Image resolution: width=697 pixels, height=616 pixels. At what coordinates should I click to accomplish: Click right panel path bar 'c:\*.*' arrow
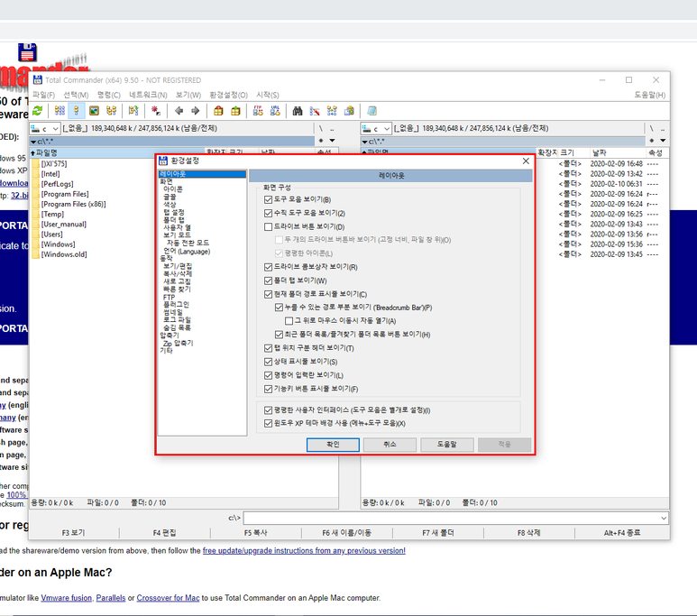point(364,142)
